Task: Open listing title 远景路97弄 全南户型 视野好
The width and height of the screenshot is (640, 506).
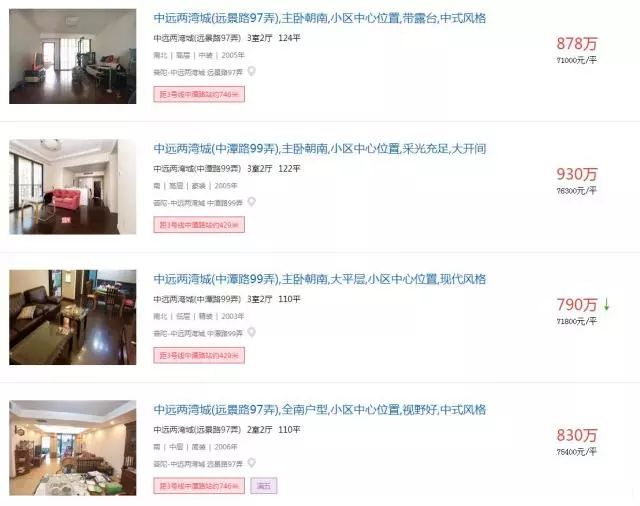Action: 320,410
